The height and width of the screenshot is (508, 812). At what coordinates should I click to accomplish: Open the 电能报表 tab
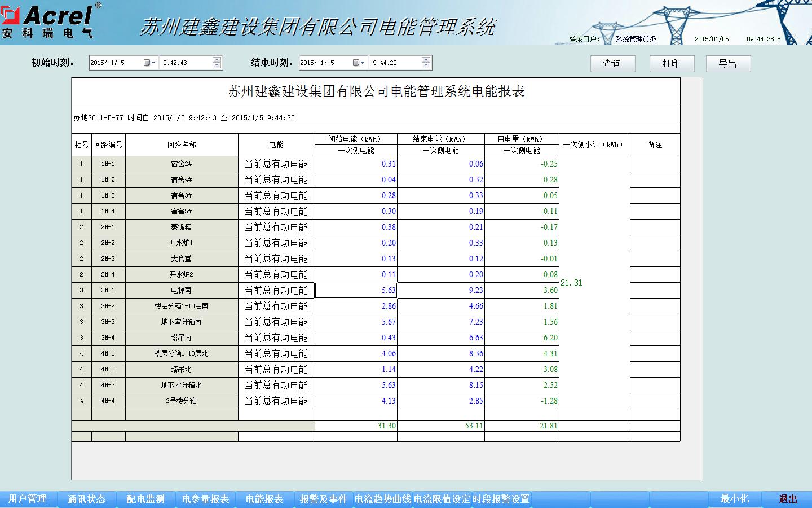(264, 499)
